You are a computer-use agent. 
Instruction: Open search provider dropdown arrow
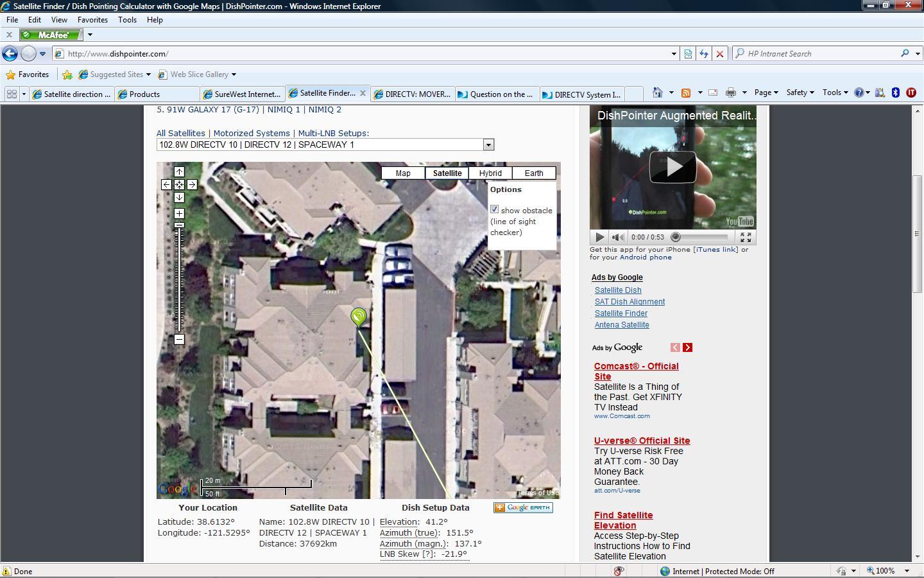tap(918, 54)
